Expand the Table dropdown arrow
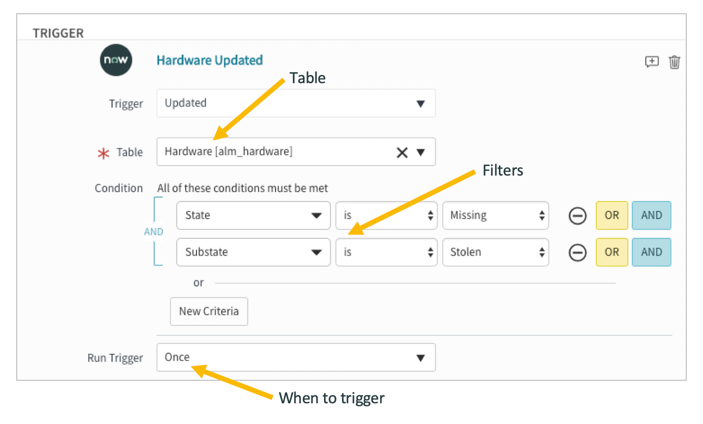703x424 pixels. [x=421, y=152]
